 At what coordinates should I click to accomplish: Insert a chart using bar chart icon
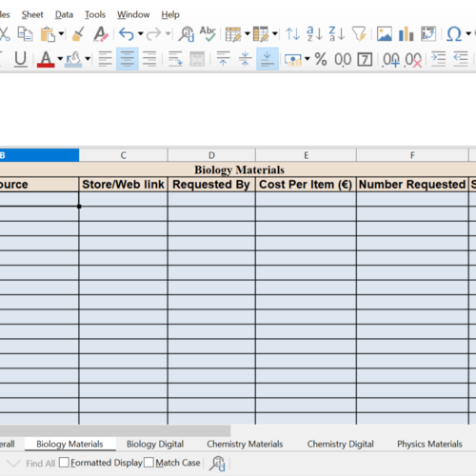(406, 33)
